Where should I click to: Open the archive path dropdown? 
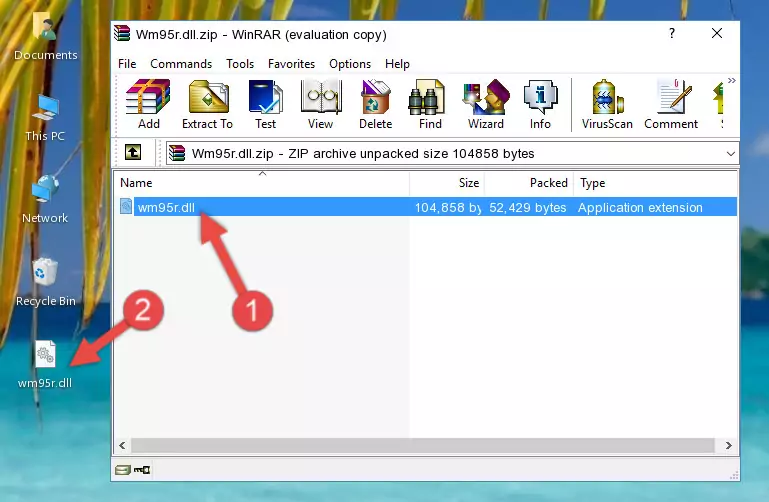pyautogui.click(x=731, y=153)
